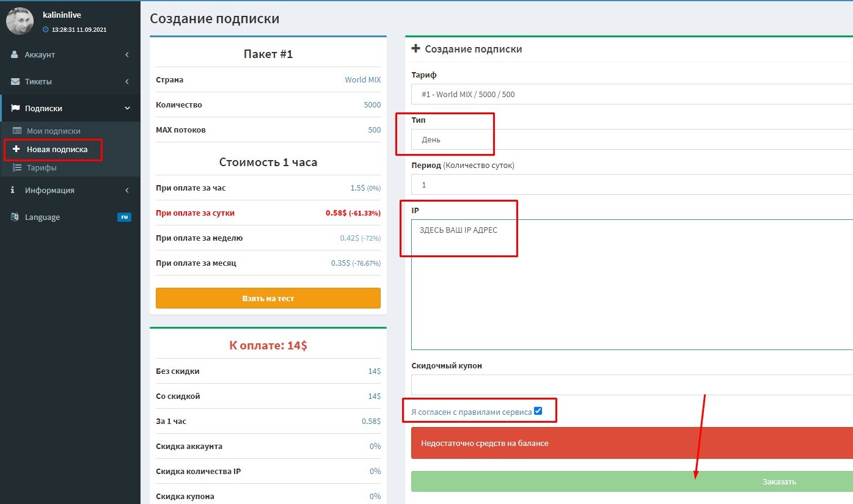Click the 1.5$ hourly price

(x=365, y=188)
